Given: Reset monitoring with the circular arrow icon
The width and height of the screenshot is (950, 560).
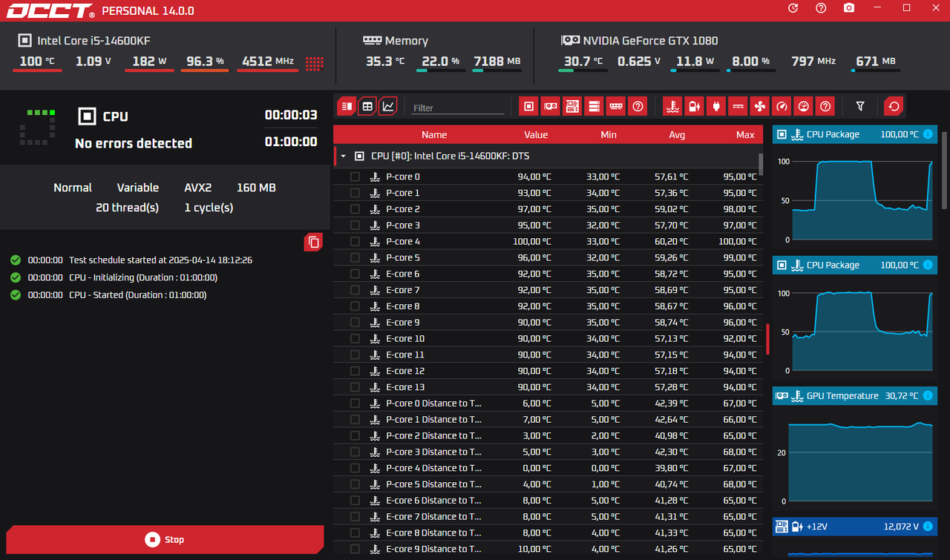Looking at the screenshot, I should (894, 106).
